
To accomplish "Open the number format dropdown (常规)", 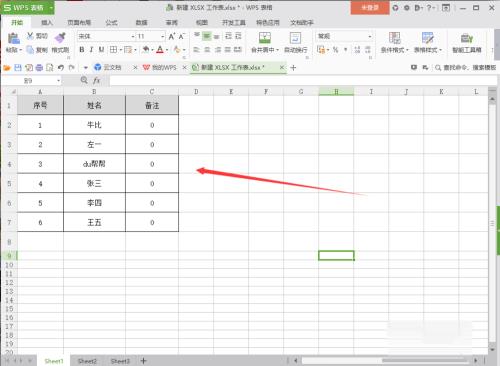I will tap(370, 36).
